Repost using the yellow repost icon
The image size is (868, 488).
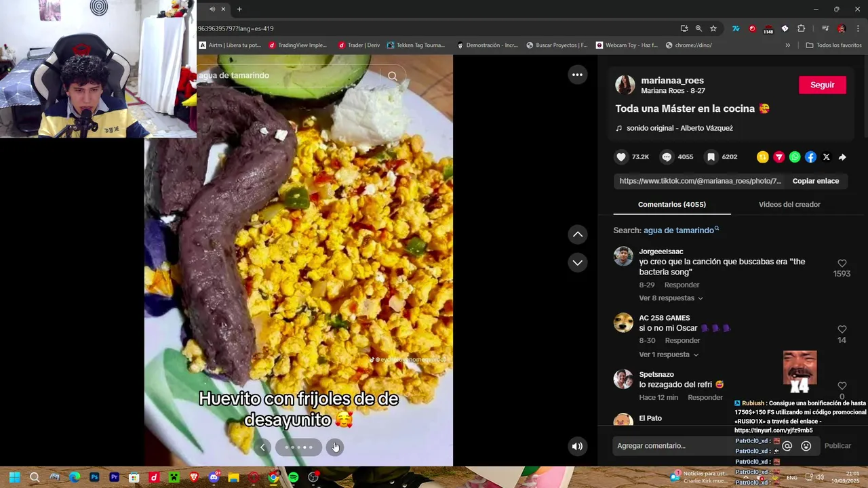pyautogui.click(x=763, y=157)
